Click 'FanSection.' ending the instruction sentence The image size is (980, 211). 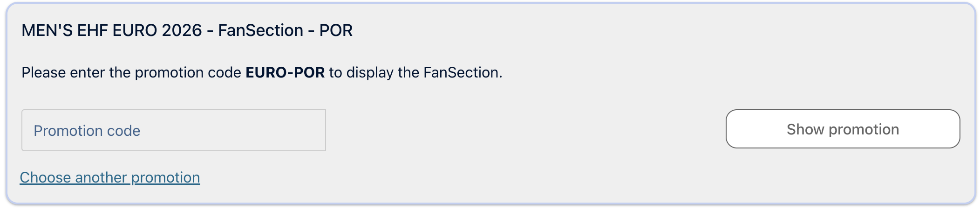[463, 72]
